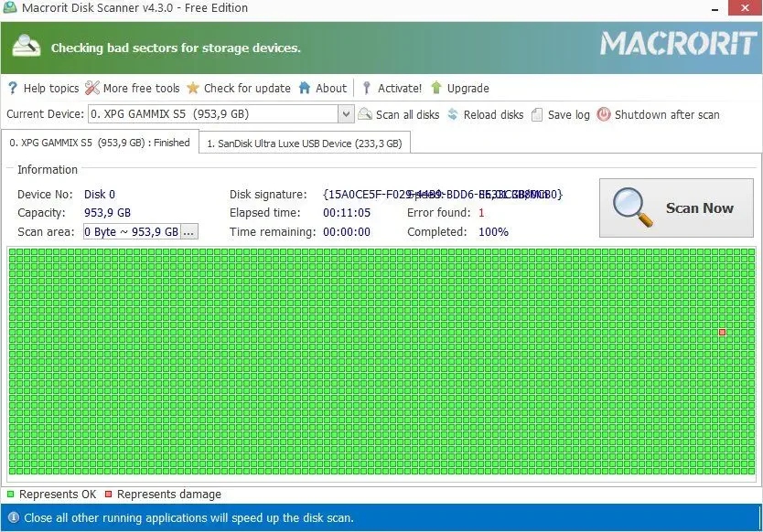Image resolution: width=763 pixels, height=532 pixels.
Task: Minimize the Macrorit Disk Scanner window
Action: [x=715, y=8]
